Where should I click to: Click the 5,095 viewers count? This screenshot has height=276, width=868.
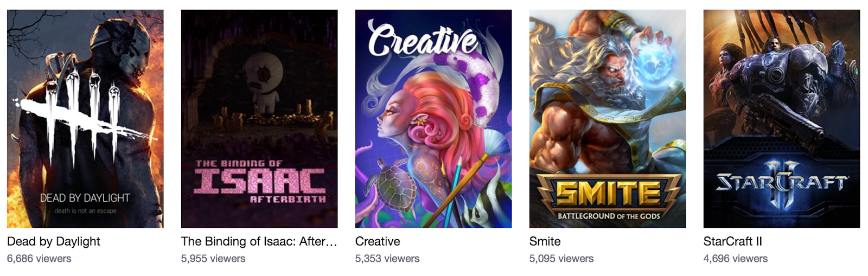click(561, 259)
